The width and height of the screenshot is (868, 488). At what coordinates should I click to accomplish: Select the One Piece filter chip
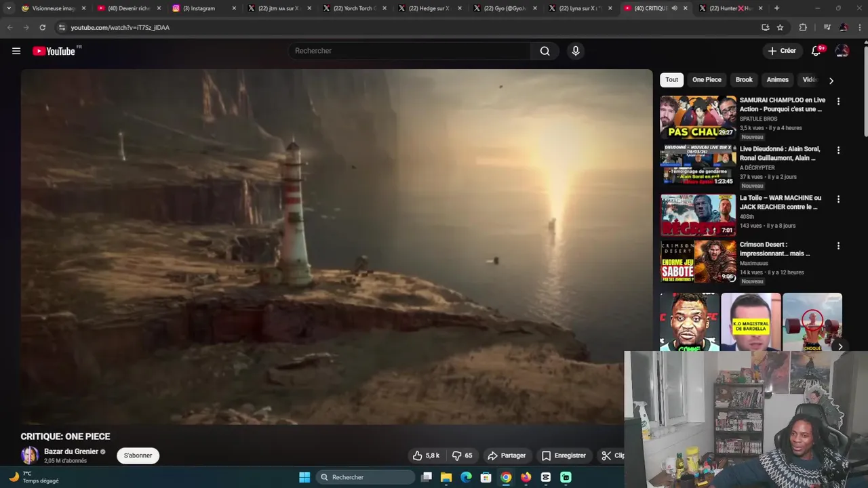click(707, 80)
